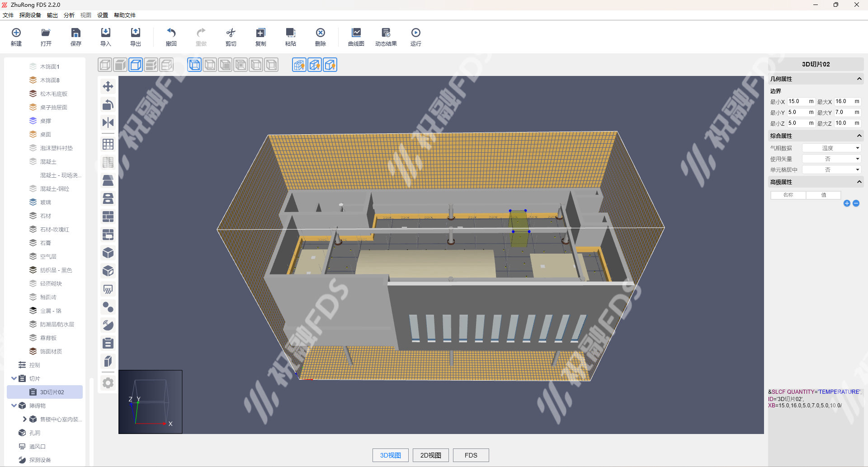This screenshot has width=868, height=467.
Task: Click the particle spheres tool icon
Action: (x=108, y=307)
